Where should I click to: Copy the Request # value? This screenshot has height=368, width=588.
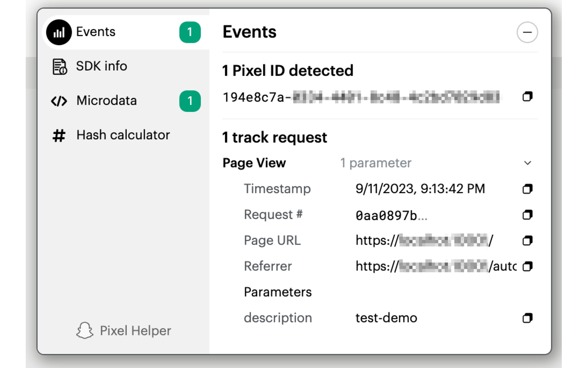(527, 214)
